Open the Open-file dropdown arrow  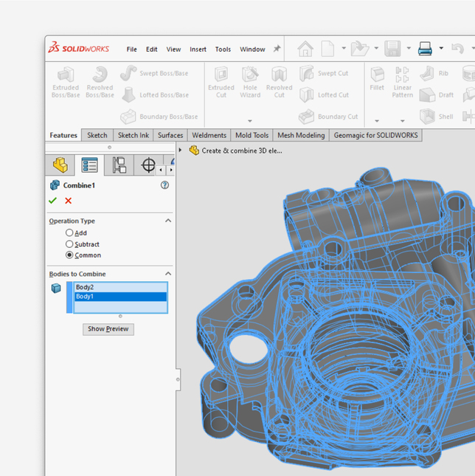click(376, 48)
